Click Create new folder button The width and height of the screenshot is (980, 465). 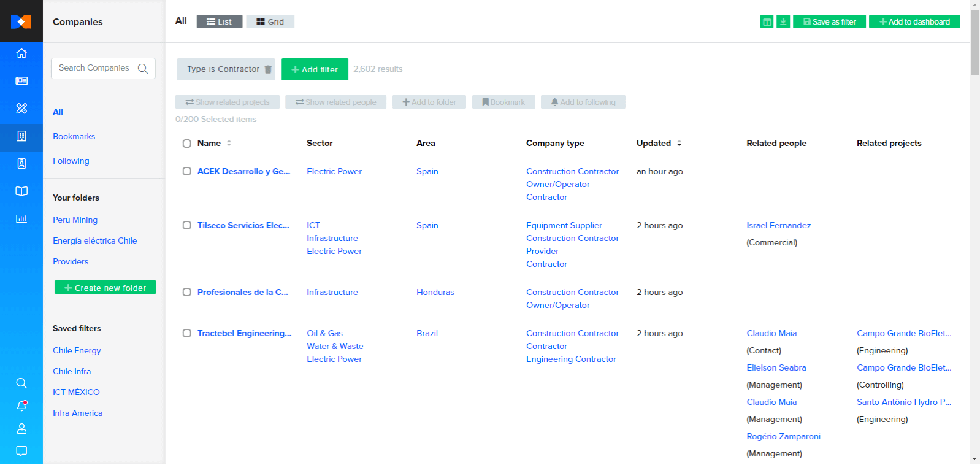point(105,287)
